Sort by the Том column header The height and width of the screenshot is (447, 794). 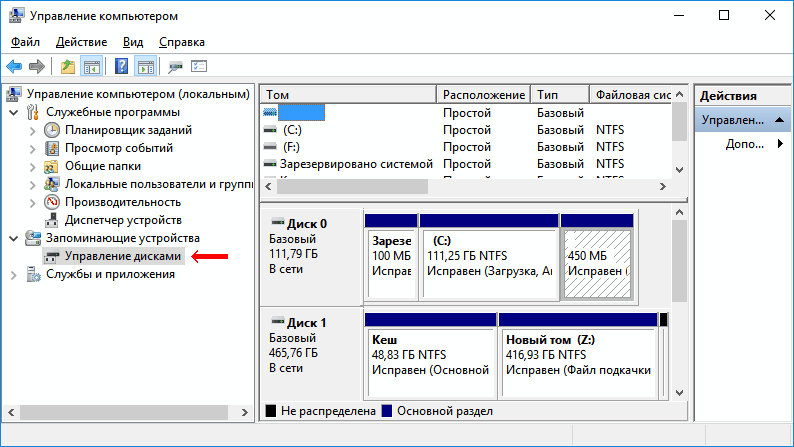pos(348,95)
